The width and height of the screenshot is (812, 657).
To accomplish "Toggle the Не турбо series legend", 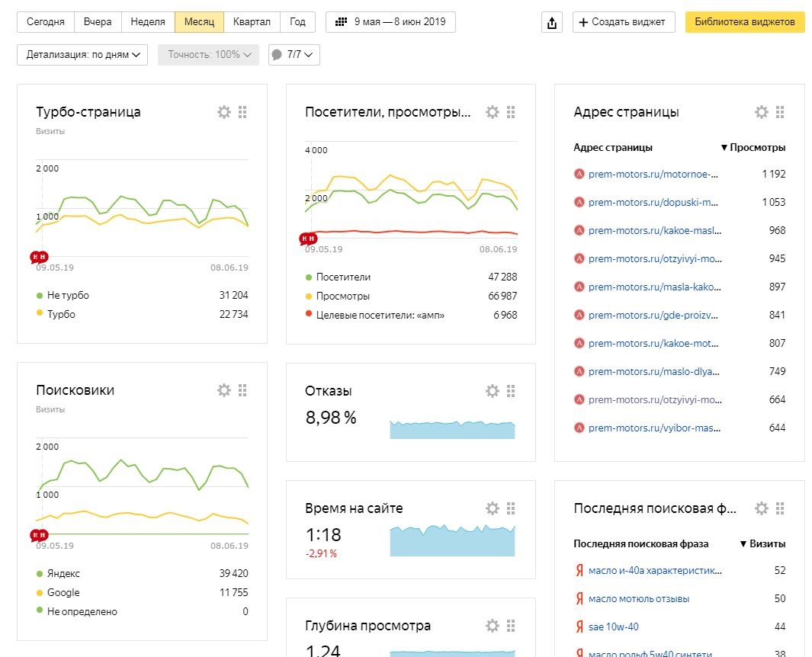I will pos(68,295).
